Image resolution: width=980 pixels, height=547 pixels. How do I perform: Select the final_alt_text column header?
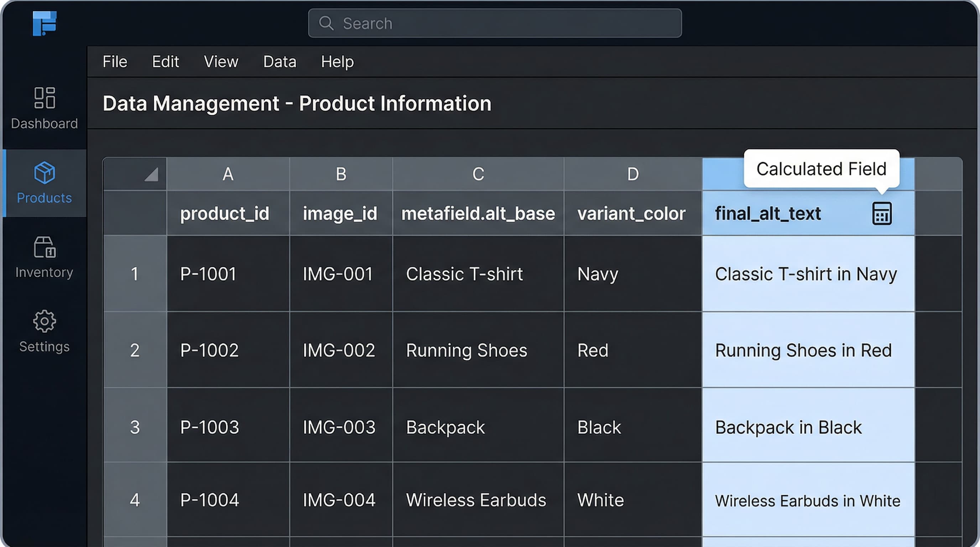click(x=767, y=213)
